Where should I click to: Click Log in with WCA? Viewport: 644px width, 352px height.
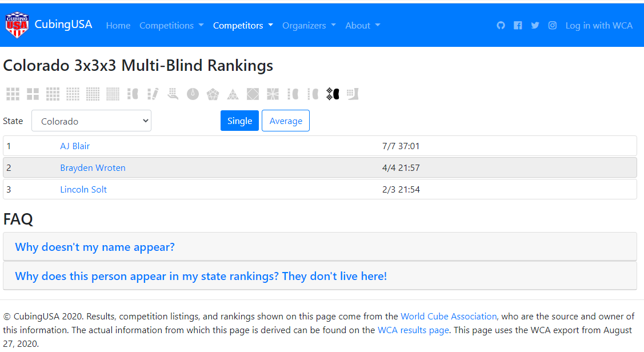tap(599, 26)
